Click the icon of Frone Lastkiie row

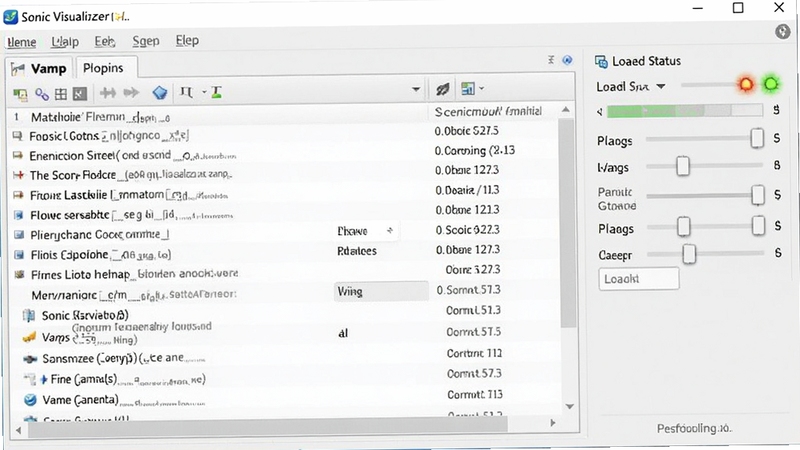(18, 195)
